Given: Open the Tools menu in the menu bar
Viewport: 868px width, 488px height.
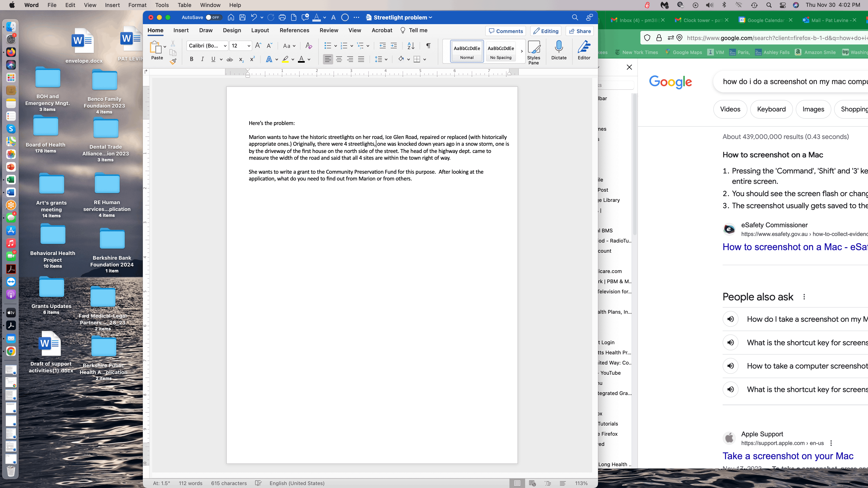Looking at the screenshot, I should 162,5.
